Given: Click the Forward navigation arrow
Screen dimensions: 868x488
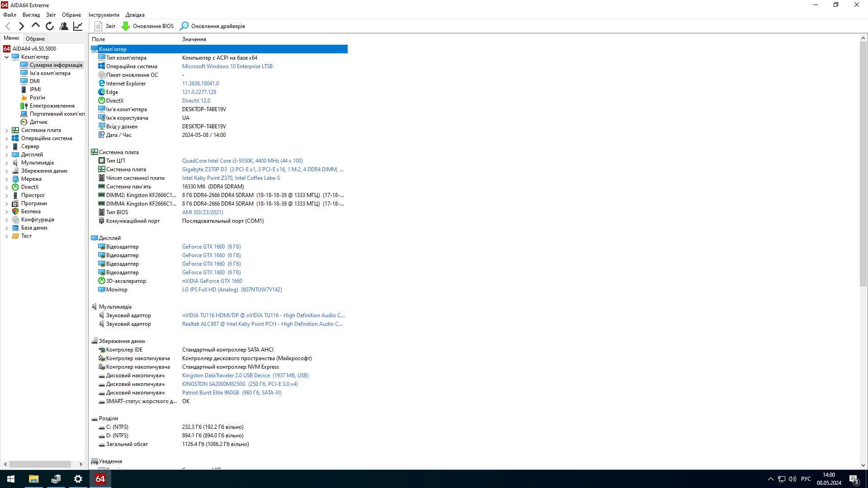Looking at the screenshot, I should (21, 26).
